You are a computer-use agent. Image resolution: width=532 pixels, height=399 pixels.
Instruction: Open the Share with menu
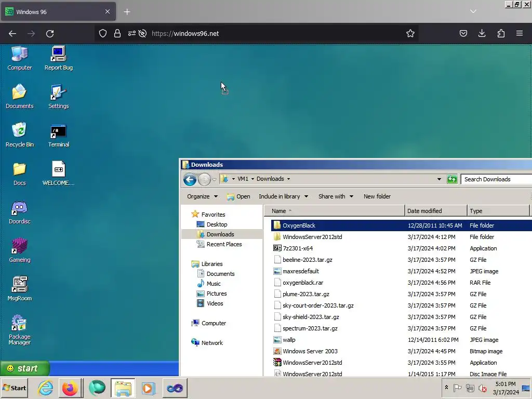point(336,196)
